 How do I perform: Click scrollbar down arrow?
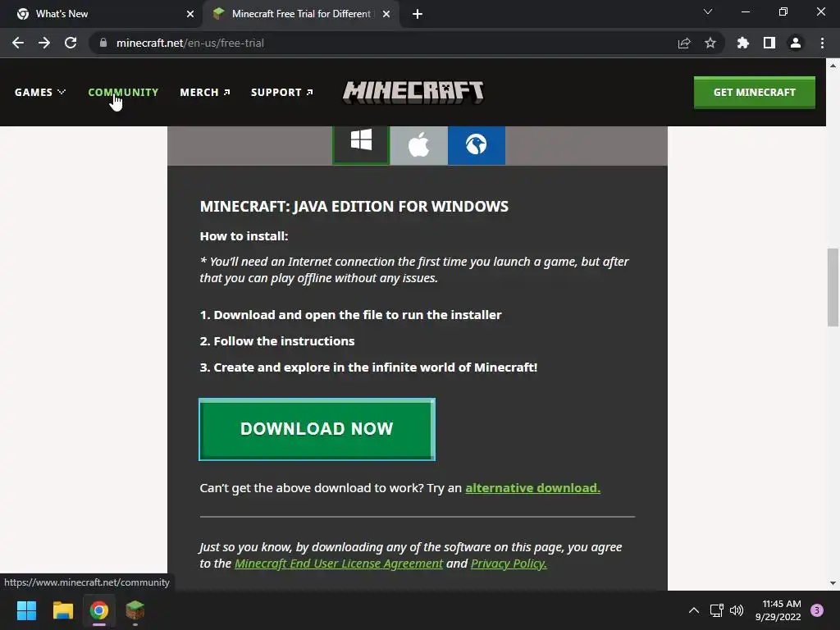point(833,583)
